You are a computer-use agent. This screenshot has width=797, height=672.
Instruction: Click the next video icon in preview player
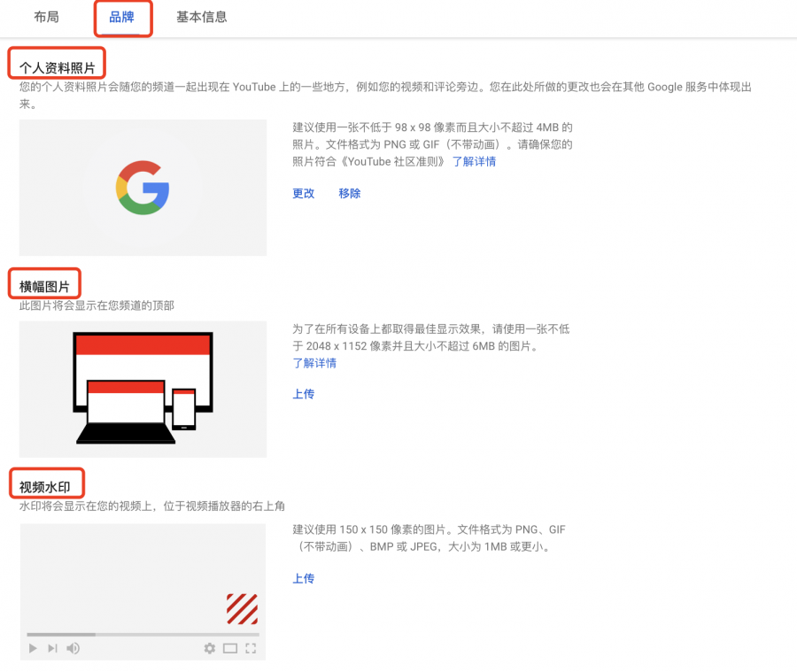click(52, 648)
